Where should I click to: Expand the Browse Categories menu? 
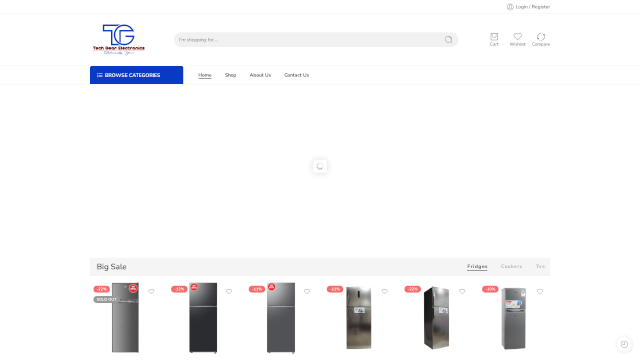[x=136, y=75]
